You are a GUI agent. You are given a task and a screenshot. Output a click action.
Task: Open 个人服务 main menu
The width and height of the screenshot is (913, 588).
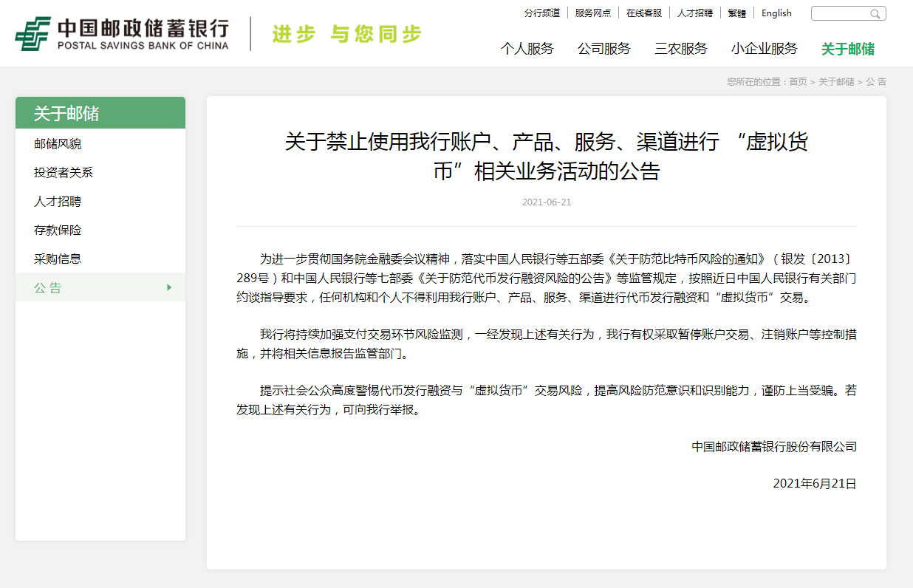[527, 49]
